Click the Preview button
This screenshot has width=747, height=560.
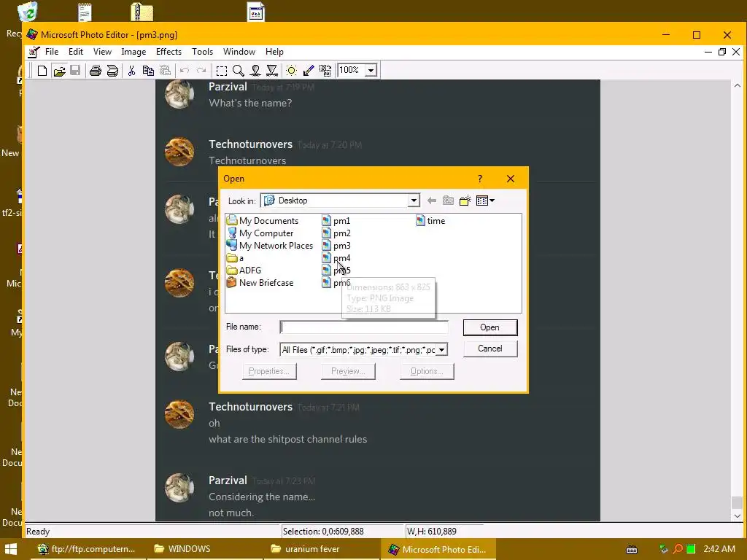pos(348,371)
